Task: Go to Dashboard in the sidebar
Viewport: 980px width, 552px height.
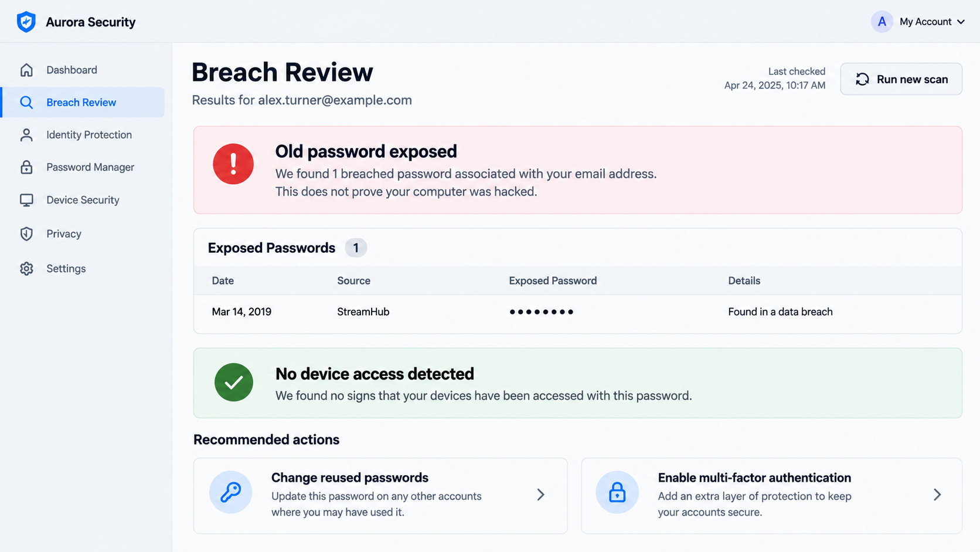Action: click(x=83, y=70)
